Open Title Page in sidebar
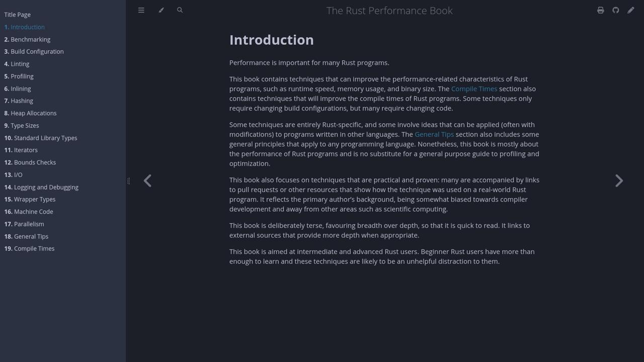Image resolution: width=644 pixels, height=362 pixels. pos(18,15)
